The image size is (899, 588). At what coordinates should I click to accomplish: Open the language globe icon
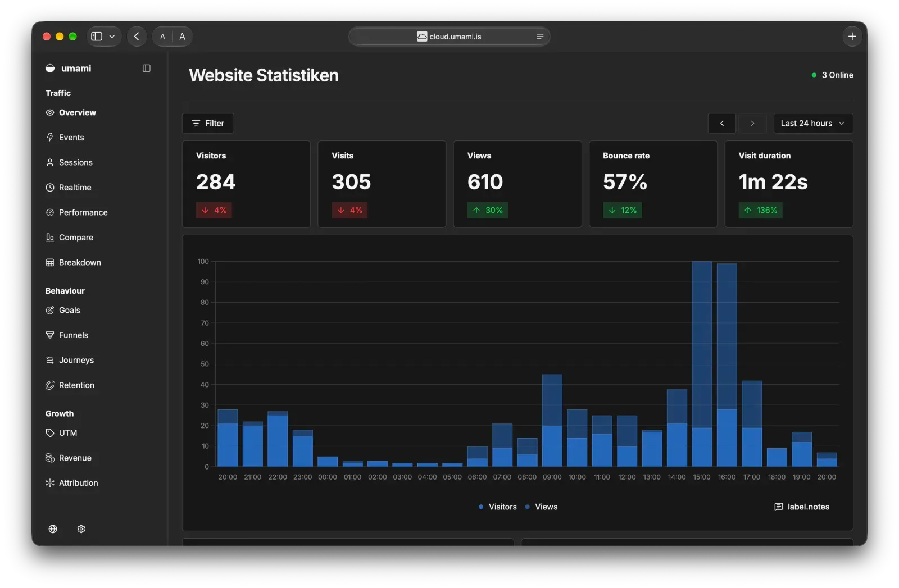point(53,529)
